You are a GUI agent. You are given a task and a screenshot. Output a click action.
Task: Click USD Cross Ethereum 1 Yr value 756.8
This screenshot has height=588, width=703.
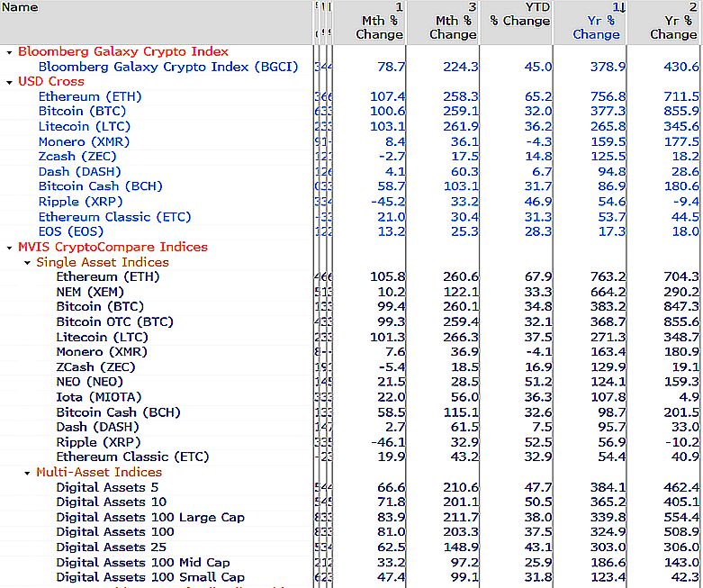608,96
